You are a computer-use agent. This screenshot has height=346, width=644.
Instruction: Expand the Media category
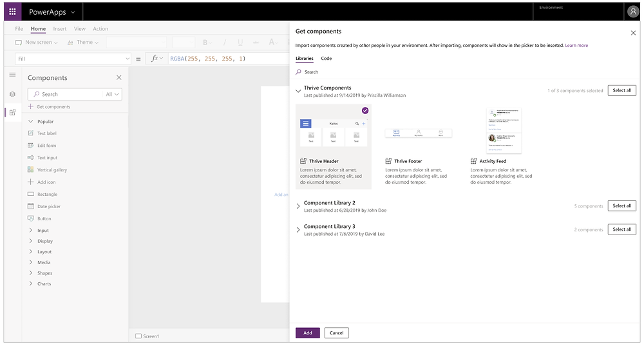tap(30, 262)
